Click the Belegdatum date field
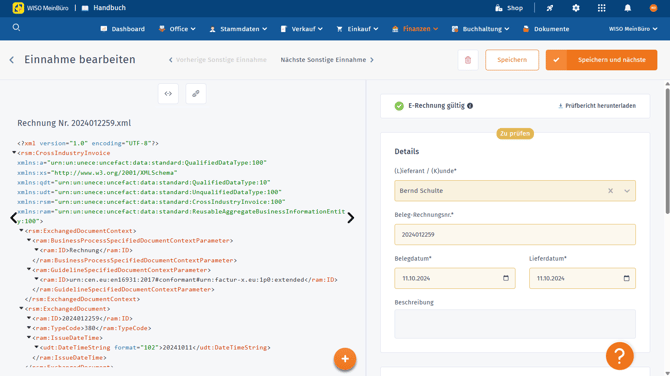Image resolution: width=670 pixels, height=376 pixels. point(455,278)
